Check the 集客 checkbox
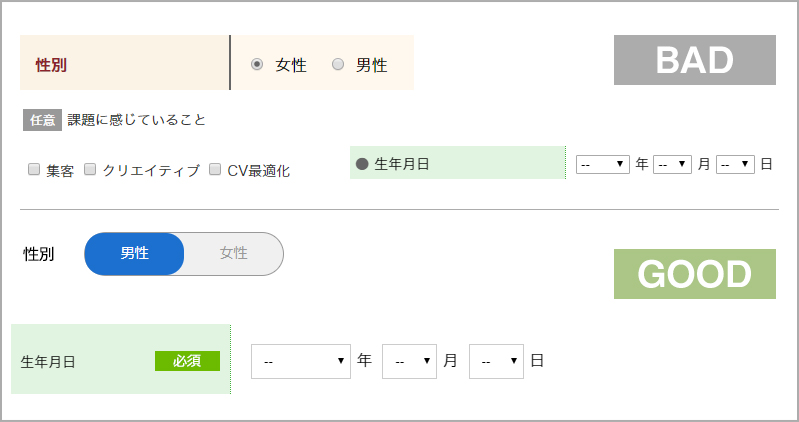Screen dimensions: 799x422 [34, 170]
